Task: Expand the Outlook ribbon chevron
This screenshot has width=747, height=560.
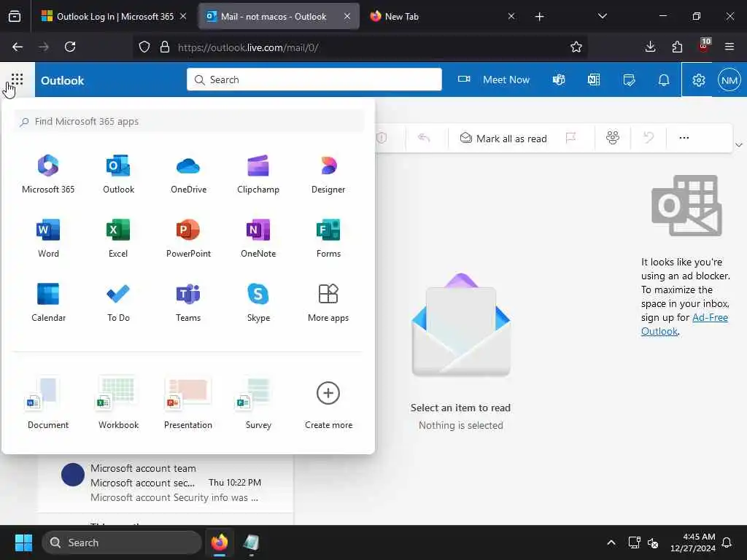Action: (x=739, y=145)
